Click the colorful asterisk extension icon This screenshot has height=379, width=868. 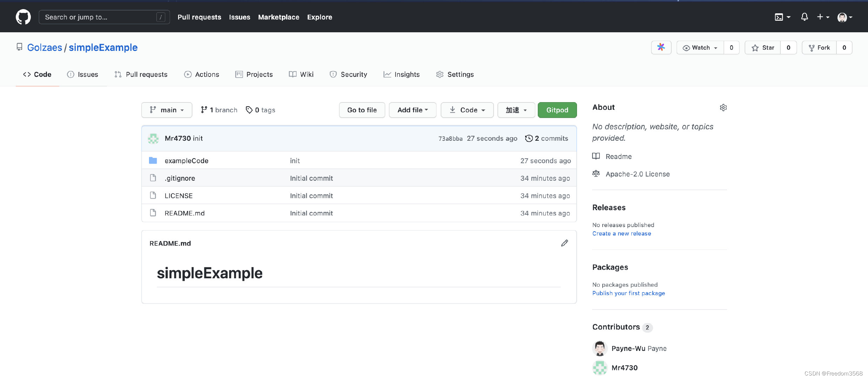click(661, 47)
